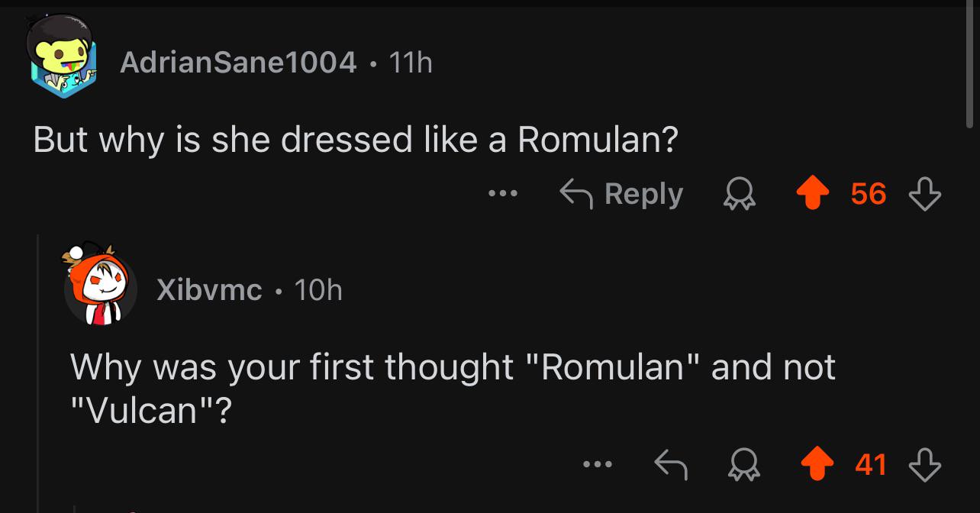Visit the Xibvmc username link
The height and width of the screenshot is (513, 980).
tap(209, 290)
